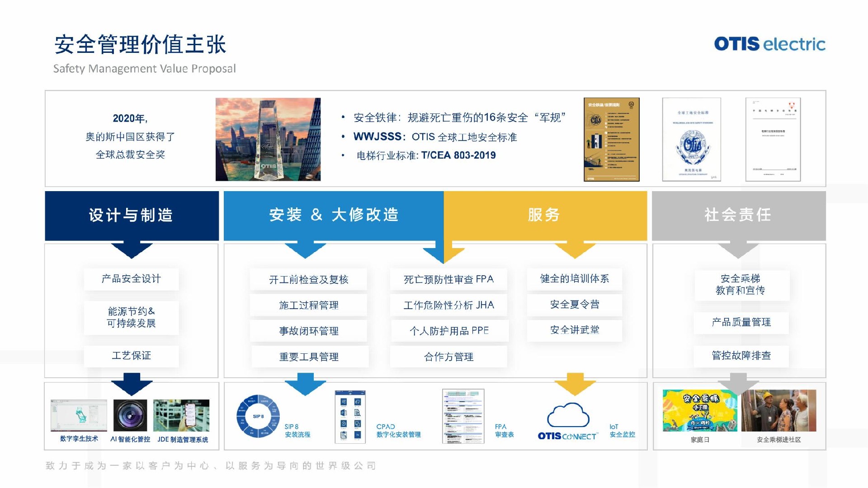Click the JDE 制造管理系统 caption
868x488 pixels.
183,440
